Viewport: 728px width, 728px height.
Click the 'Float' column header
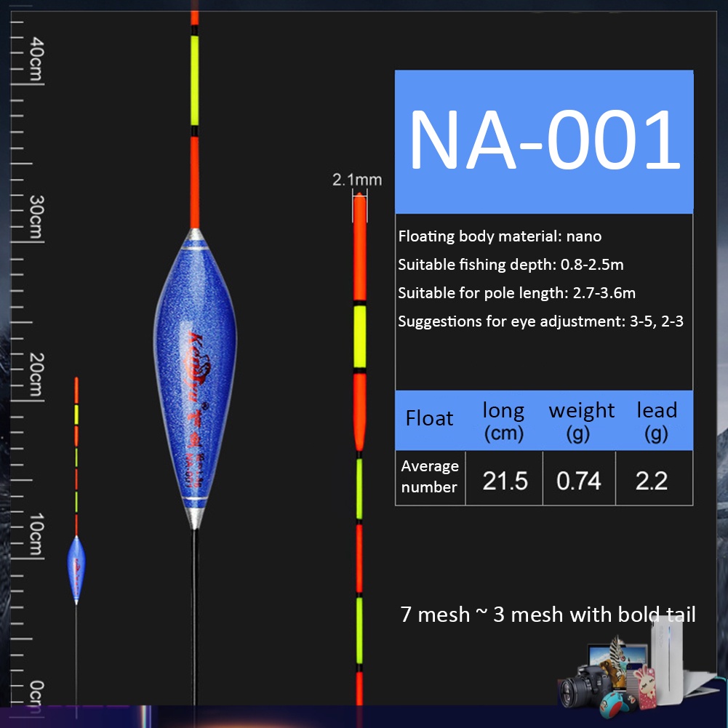click(x=429, y=419)
